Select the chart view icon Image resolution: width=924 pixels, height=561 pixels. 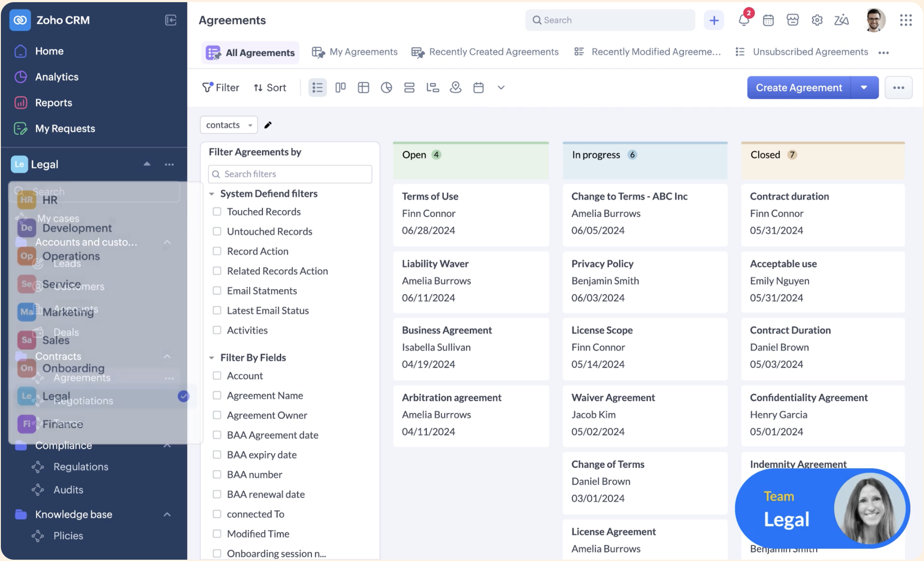click(386, 88)
